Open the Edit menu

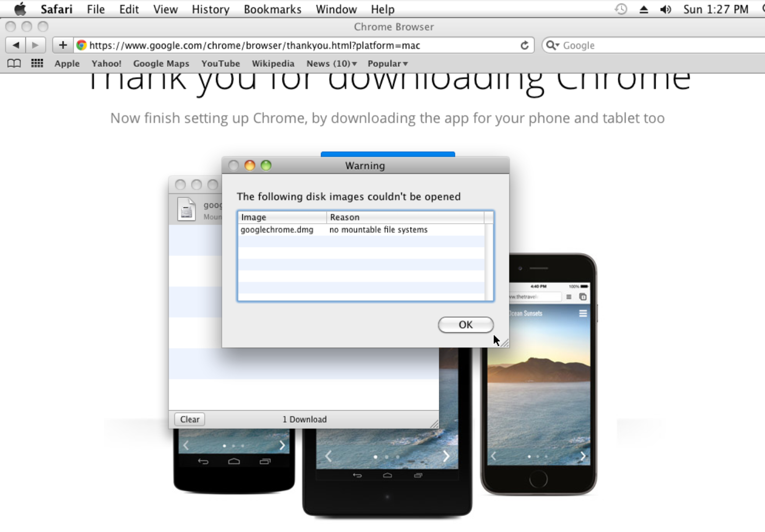[x=129, y=9]
